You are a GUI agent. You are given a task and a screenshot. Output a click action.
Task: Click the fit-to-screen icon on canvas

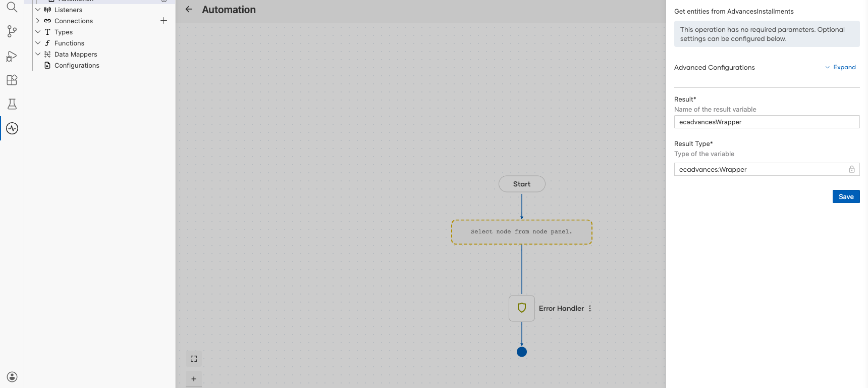tap(194, 359)
